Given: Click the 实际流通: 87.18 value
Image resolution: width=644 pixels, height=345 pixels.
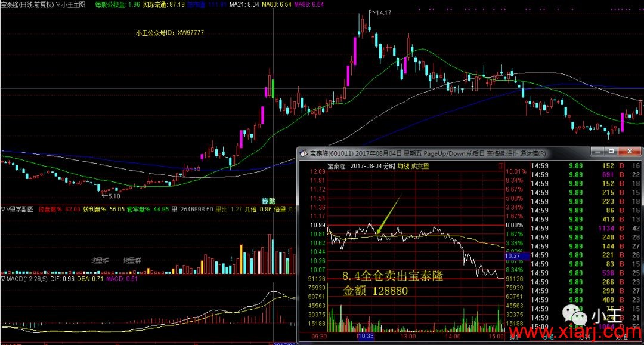Looking at the screenshot, I should click(163, 4).
